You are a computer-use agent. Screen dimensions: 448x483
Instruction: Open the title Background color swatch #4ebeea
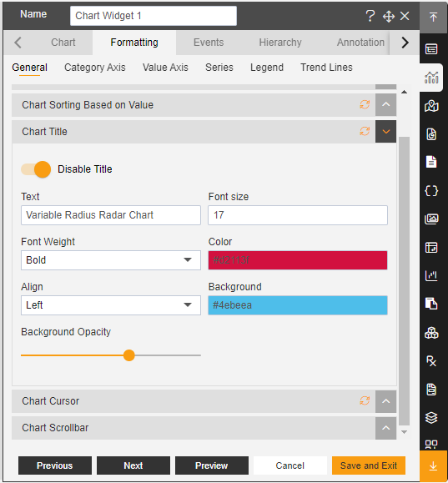[x=298, y=305]
